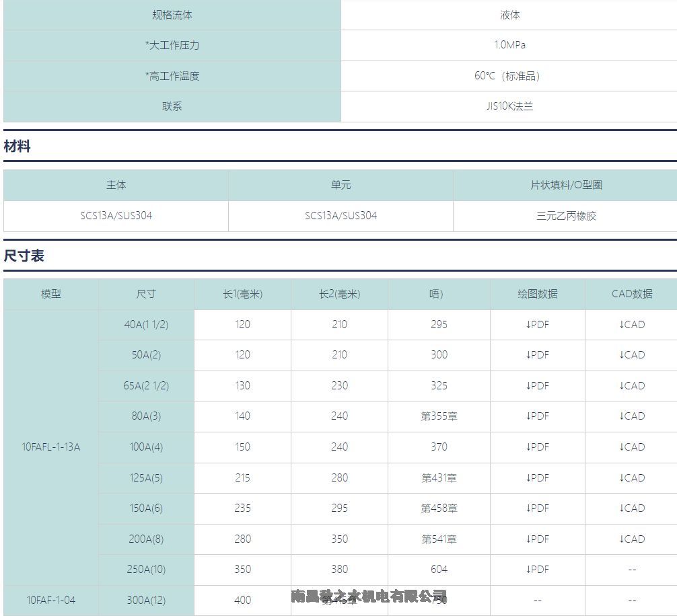Select the 10FAFL-1-13A model cell
This screenshot has height=616, width=677.
click(x=51, y=447)
